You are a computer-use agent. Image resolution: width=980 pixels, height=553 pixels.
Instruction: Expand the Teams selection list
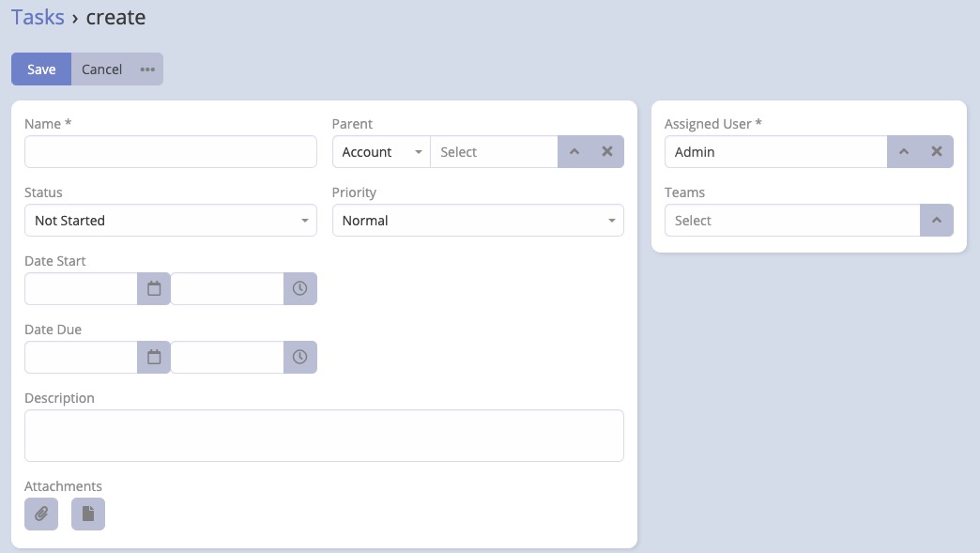click(x=936, y=220)
